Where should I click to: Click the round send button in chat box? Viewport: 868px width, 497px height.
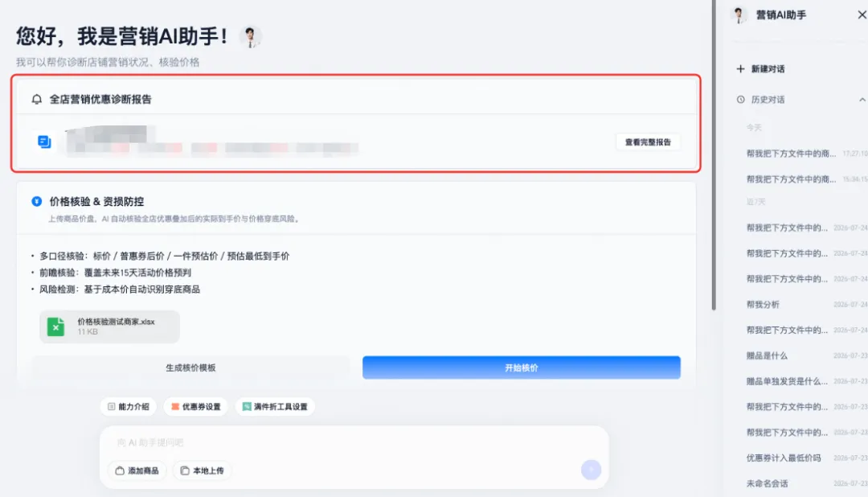[591, 470]
